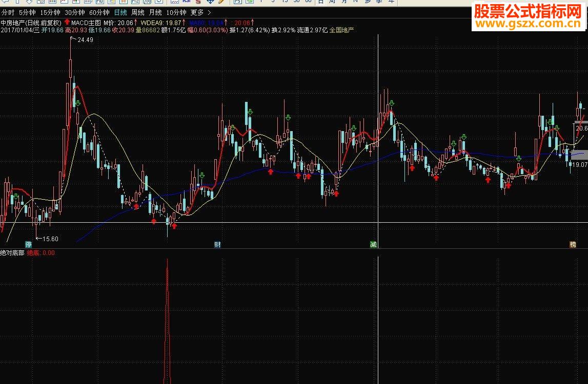588x384 pixels.
Task: Click the close price 收20.39
Action: (x=123, y=30)
